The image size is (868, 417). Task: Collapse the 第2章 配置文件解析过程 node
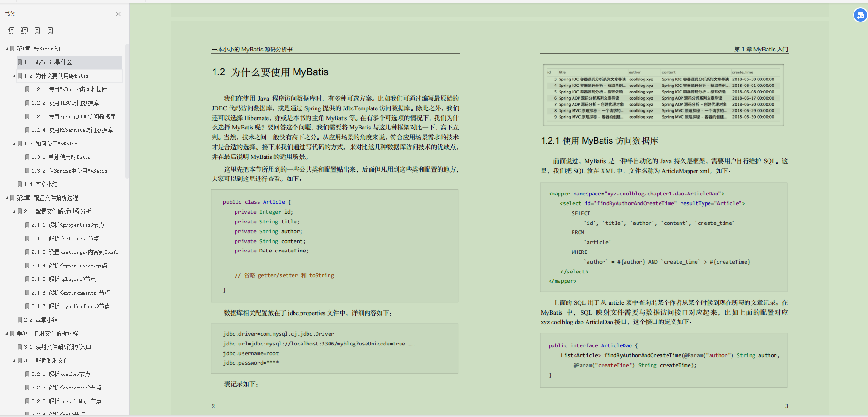tap(7, 198)
